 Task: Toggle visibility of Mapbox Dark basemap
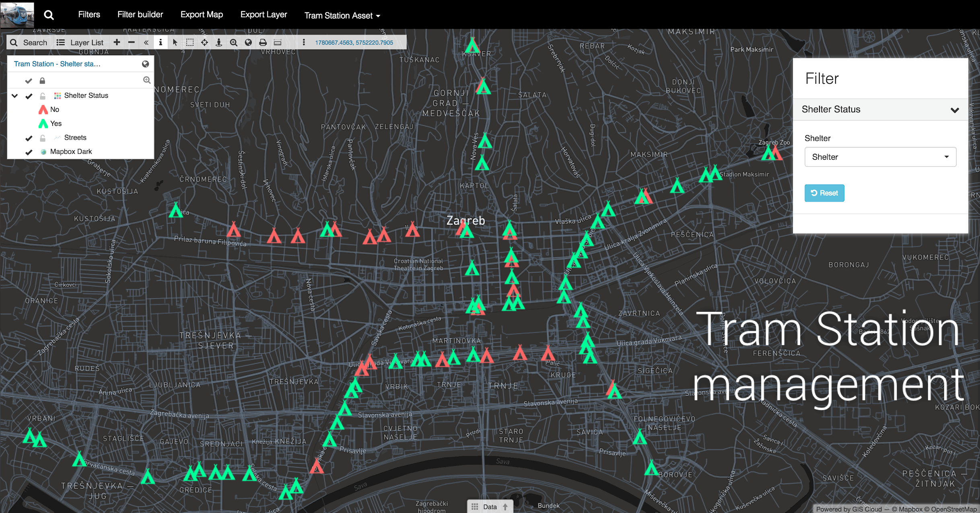(29, 152)
